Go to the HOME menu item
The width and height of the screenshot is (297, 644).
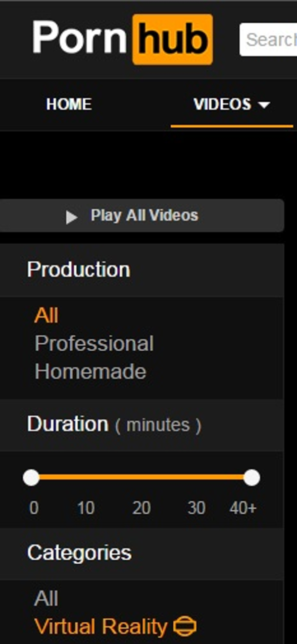point(69,105)
